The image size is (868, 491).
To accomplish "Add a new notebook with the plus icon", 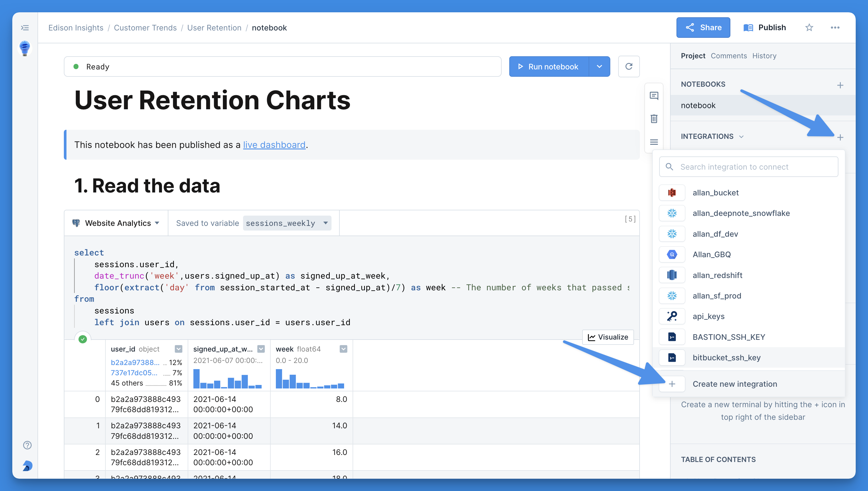I will coord(840,85).
